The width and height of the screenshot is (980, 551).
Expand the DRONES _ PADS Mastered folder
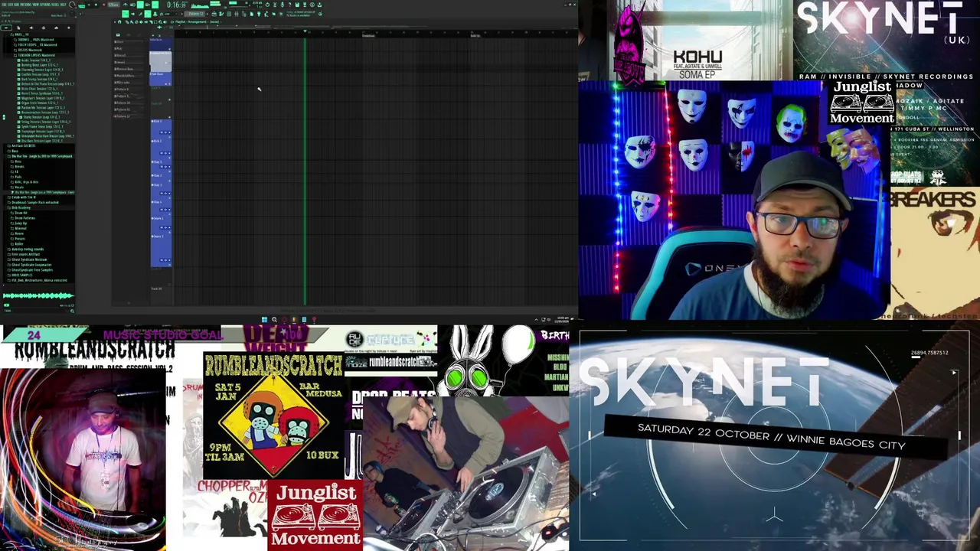point(33,40)
